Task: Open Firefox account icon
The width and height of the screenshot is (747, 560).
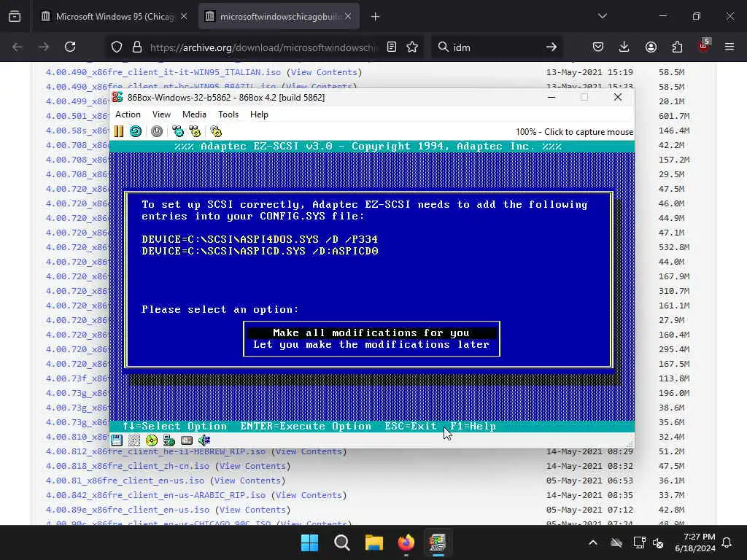Action: [651, 47]
